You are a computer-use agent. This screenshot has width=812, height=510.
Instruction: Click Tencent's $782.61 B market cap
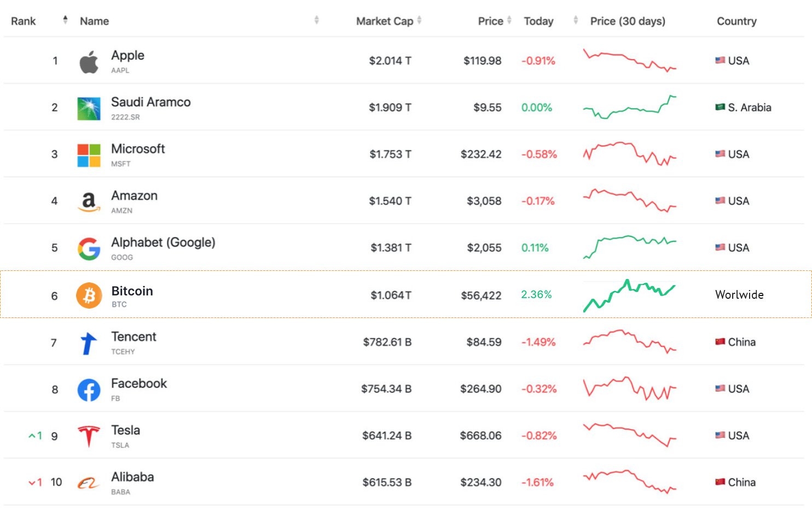[387, 342]
